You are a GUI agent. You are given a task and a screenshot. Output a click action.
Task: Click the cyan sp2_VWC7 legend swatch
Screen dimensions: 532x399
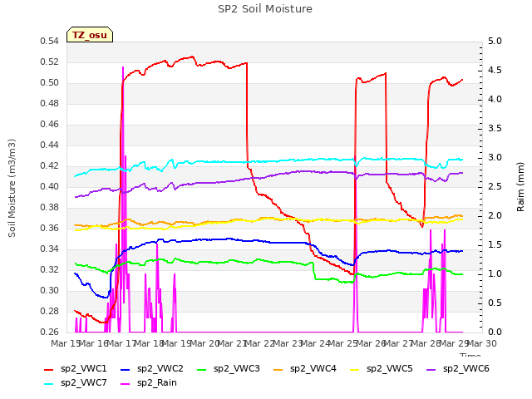tap(49, 384)
